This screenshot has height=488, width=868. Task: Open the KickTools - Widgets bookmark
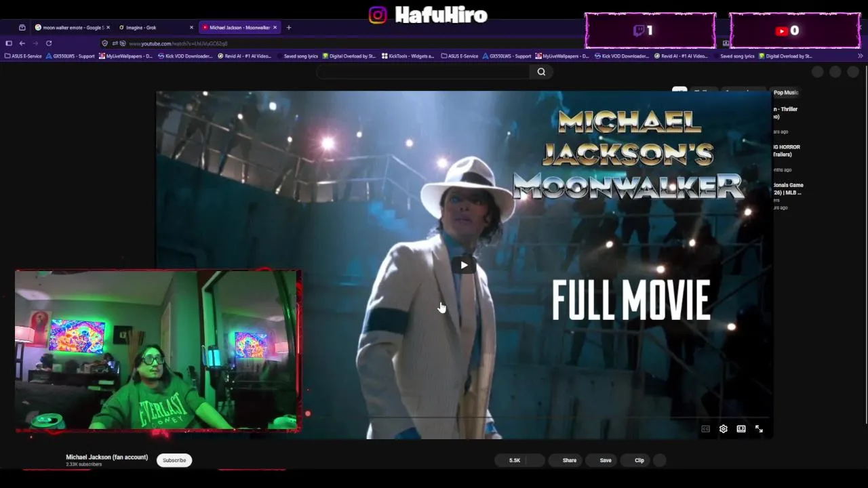click(408, 56)
